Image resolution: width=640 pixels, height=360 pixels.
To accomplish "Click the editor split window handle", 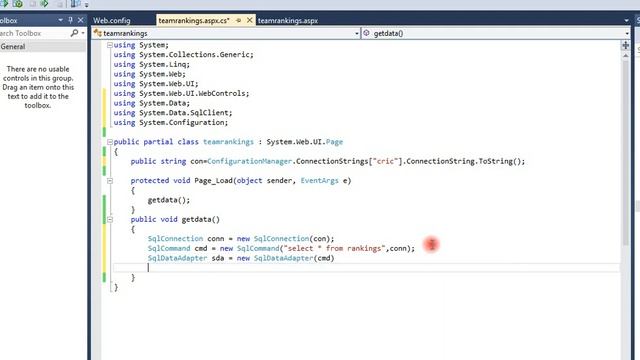I will pos(625,45).
